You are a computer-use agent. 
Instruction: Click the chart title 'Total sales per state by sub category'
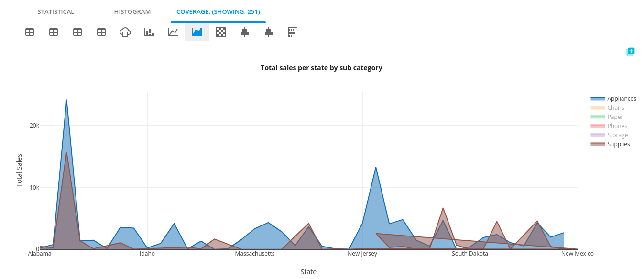coord(321,68)
